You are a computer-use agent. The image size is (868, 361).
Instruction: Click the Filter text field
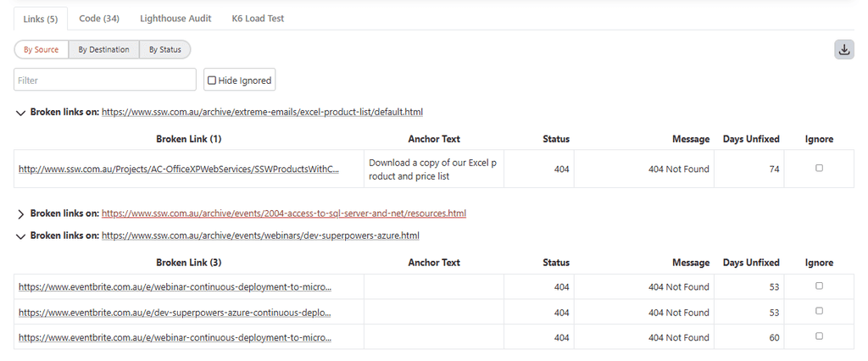point(105,81)
